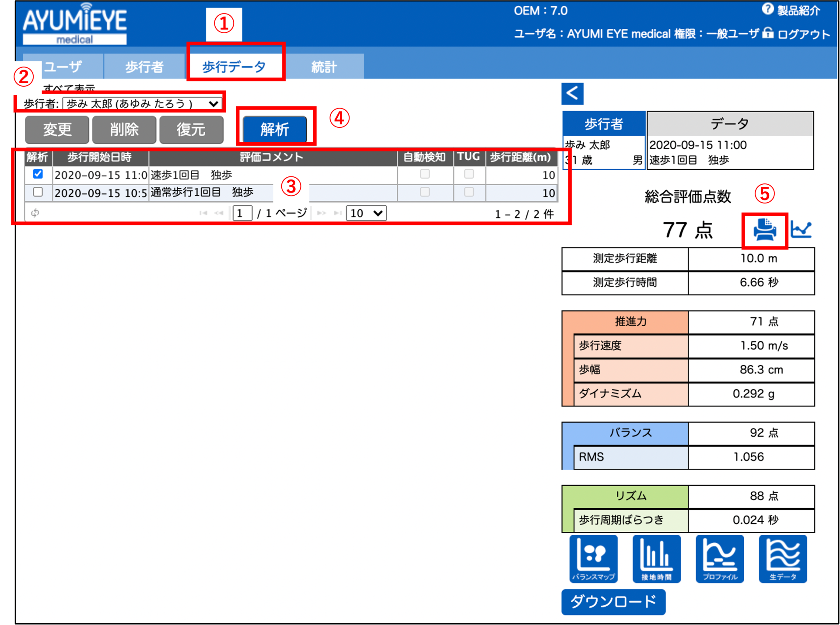Collapse the detail panel with back arrow
The width and height of the screenshot is (840, 625).
click(x=572, y=93)
